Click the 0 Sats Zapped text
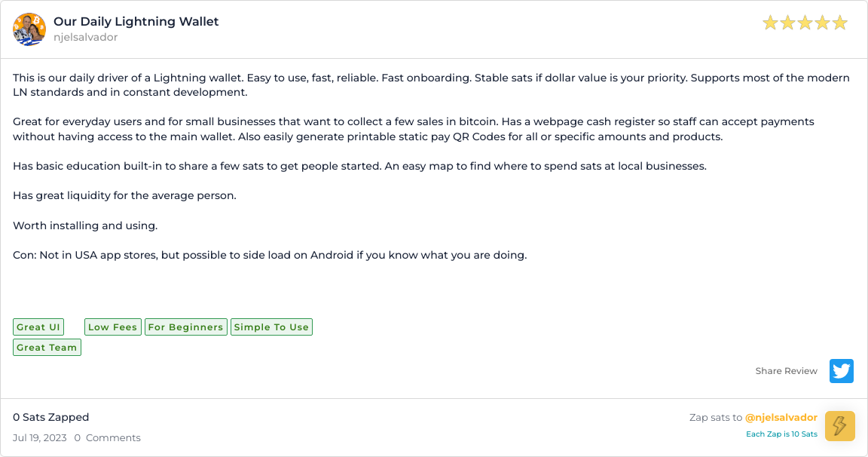Image resolution: width=868 pixels, height=457 pixels. pos(51,417)
